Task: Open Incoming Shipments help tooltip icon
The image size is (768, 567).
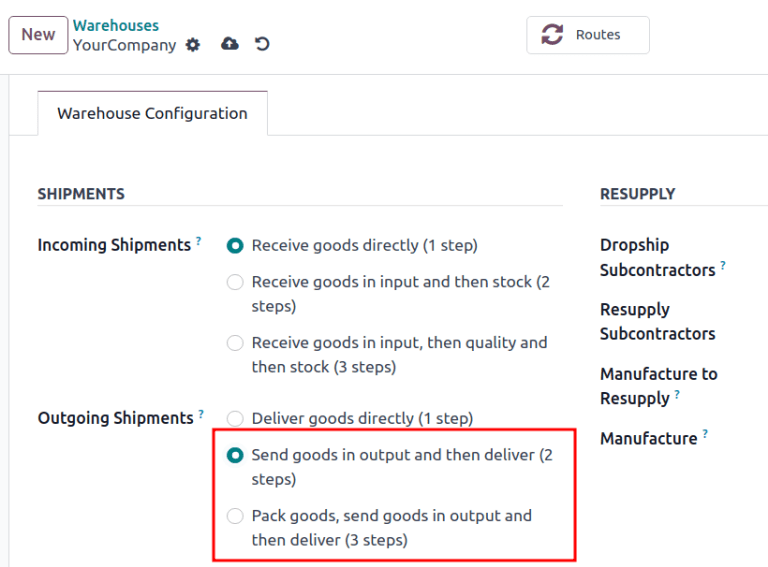Action: 198,241
